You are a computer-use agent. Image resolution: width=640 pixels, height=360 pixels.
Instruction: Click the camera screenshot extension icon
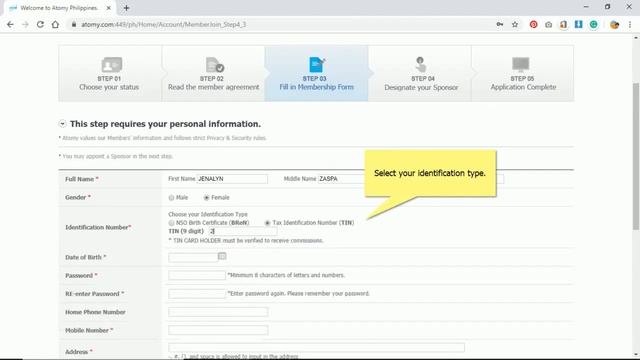[549, 24]
